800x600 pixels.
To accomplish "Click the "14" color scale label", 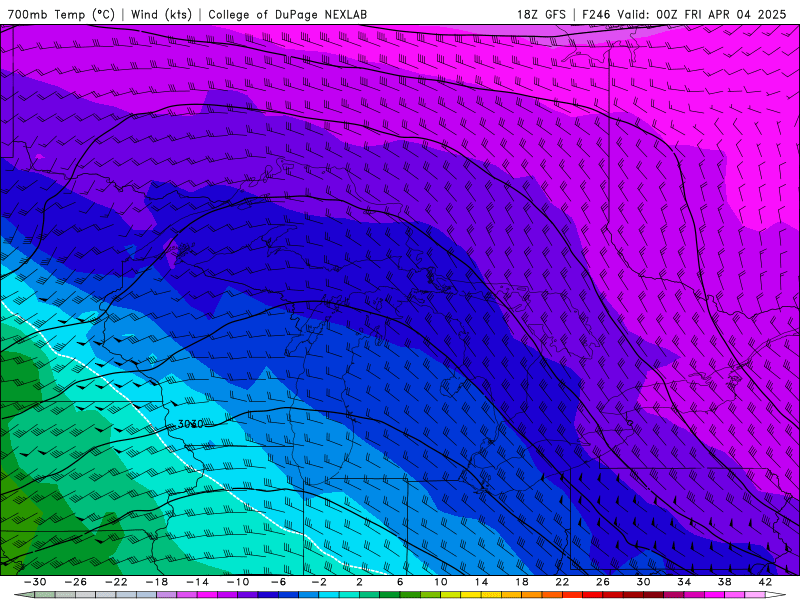I will pos(481,582).
